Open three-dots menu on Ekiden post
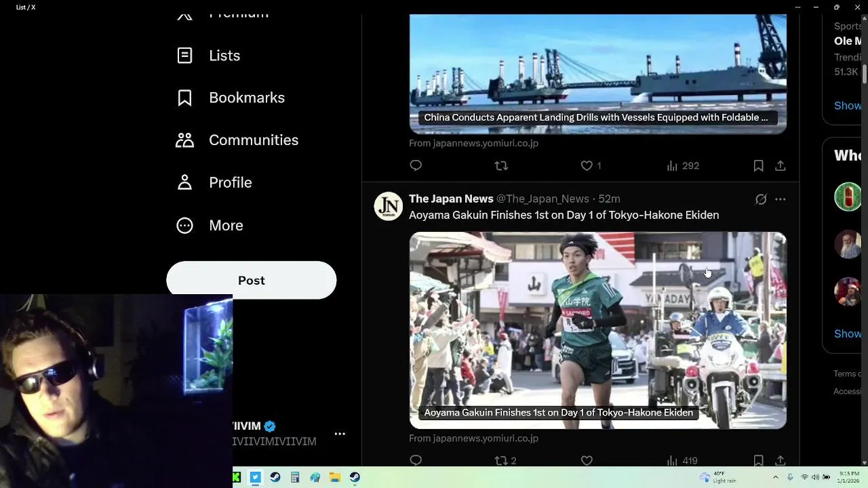 click(x=781, y=199)
